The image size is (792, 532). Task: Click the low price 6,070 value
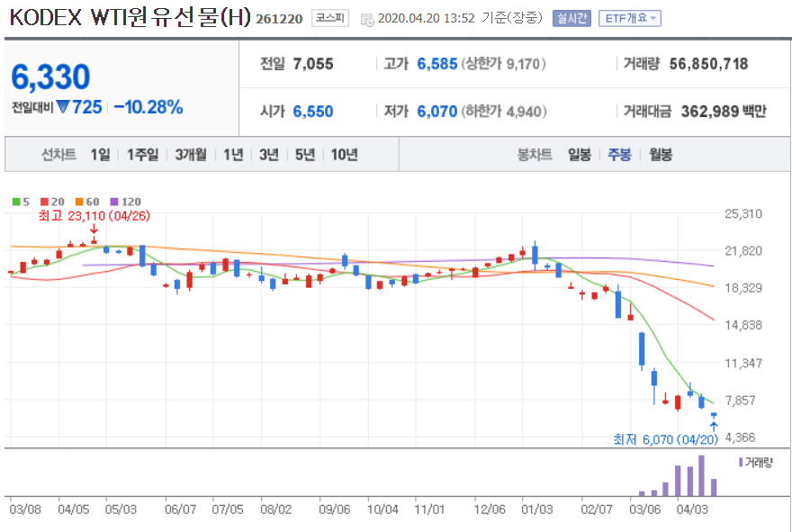(436, 111)
